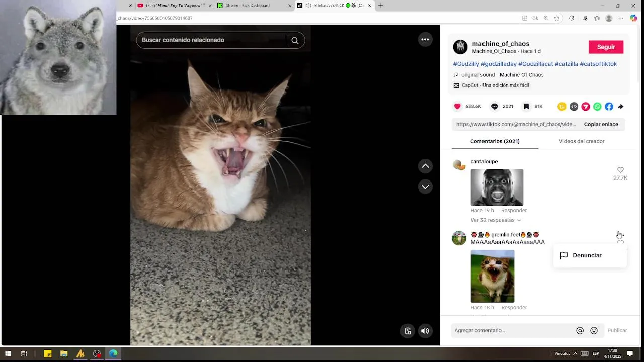This screenshot has width=644, height=362.
Task: Open machine_of_chaos profile avatar
Action: (460, 47)
